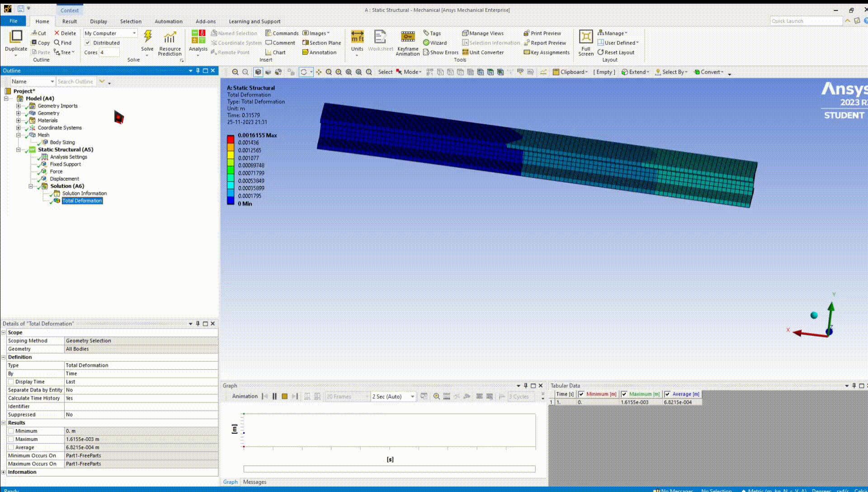Screen dimensions: 868x492
Task: Check the Maximum results checkbox in Details
Action: (x=11, y=440)
